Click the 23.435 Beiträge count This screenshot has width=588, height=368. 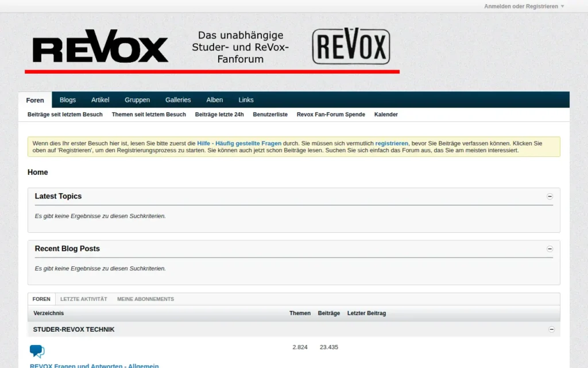tap(329, 347)
